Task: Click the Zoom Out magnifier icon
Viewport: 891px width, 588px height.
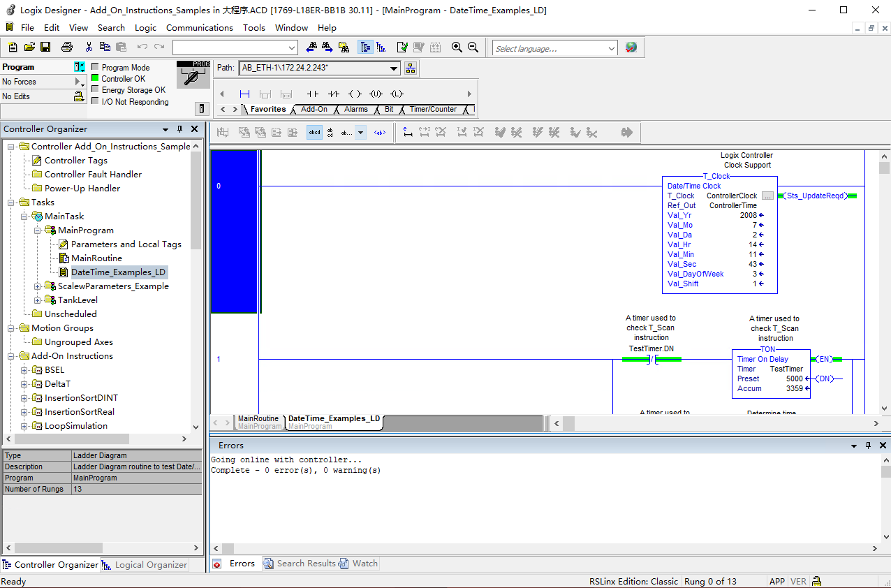Action: click(x=473, y=47)
